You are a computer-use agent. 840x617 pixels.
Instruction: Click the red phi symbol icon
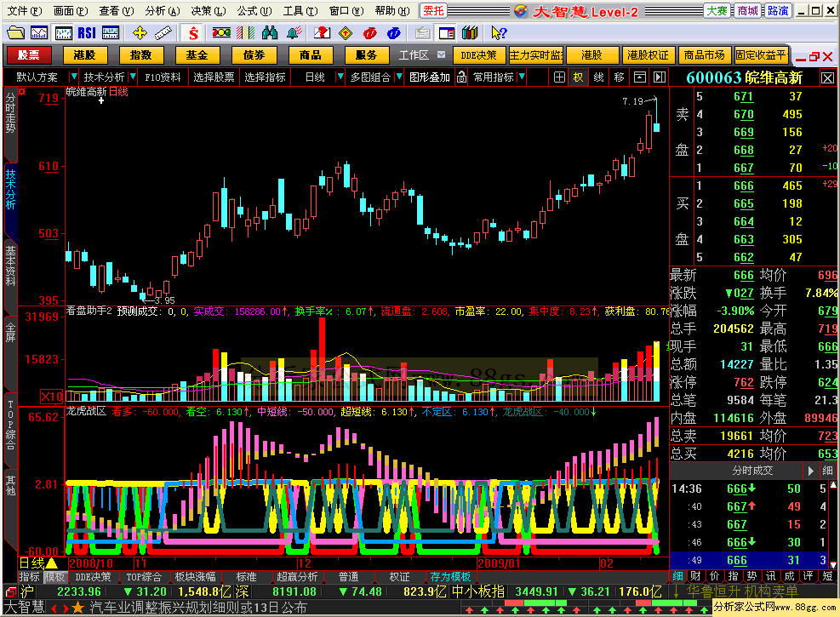369,33
